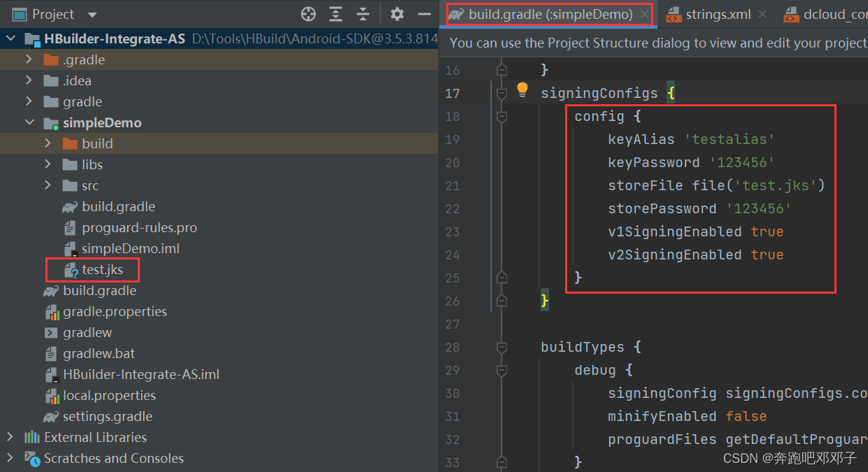Image resolution: width=868 pixels, height=472 pixels.
Task: Fold the buildTypes block at line 28
Action: coord(501,347)
